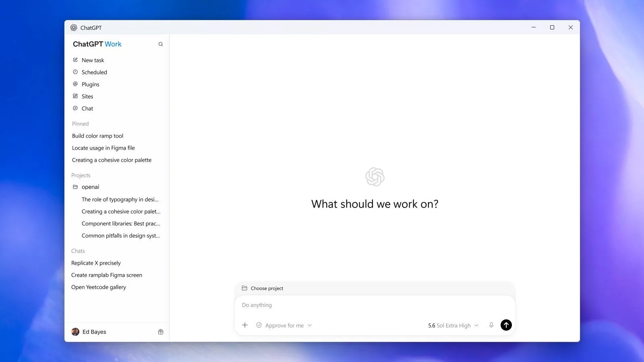Open Create ramplab Figma screen chat
This screenshot has width=644, height=362.
click(x=107, y=275)
